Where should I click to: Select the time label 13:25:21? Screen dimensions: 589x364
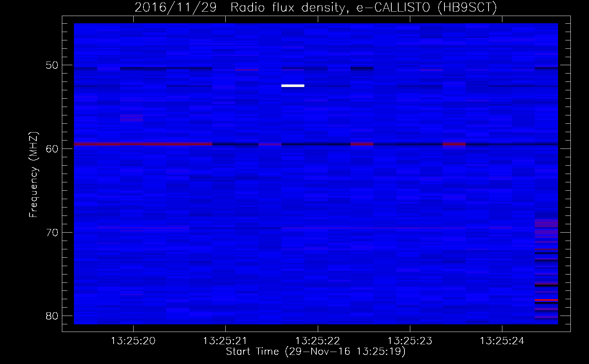point(225,341)
